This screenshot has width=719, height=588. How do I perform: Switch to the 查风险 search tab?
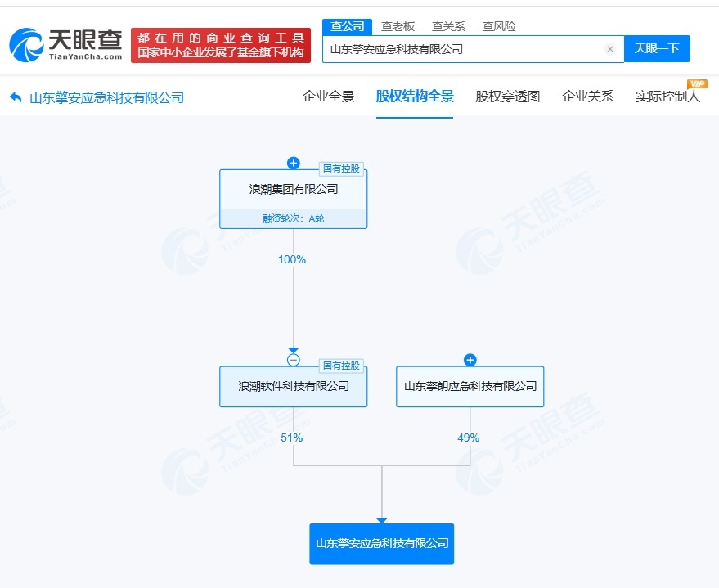pos(499,25)
